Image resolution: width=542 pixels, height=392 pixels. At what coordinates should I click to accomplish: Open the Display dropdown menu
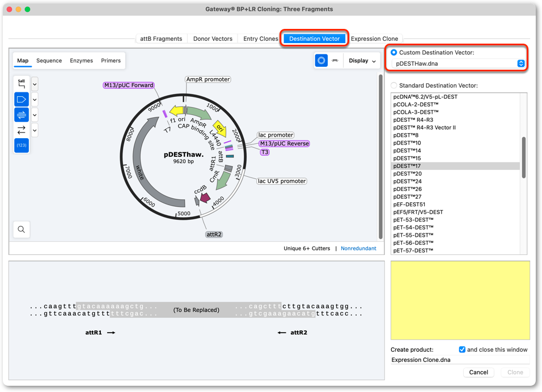[x=362, y=61]
